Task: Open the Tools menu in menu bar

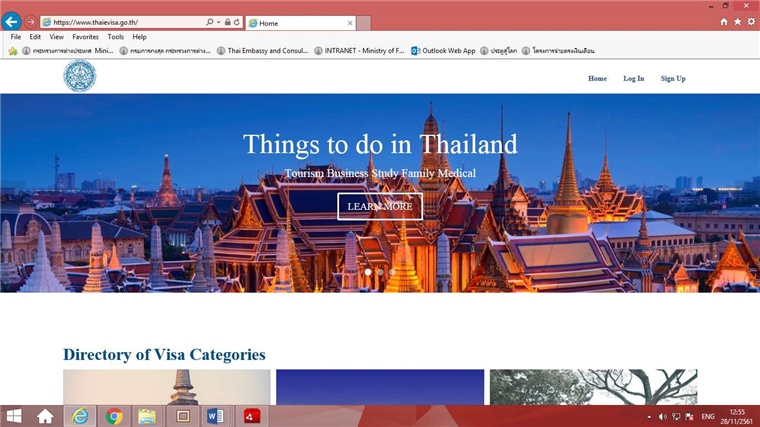Action: [115, 37]
